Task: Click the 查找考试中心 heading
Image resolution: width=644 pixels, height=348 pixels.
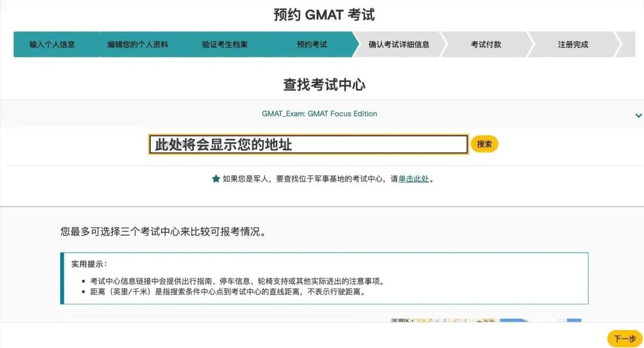Action: pos(324,85)
